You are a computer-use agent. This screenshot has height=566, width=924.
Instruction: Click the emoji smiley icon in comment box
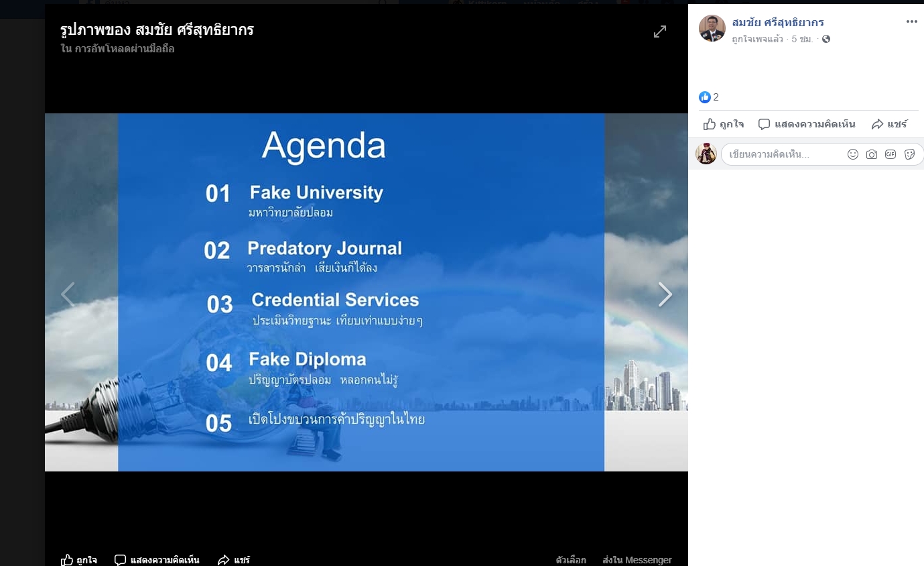click(x=852, y=154)
